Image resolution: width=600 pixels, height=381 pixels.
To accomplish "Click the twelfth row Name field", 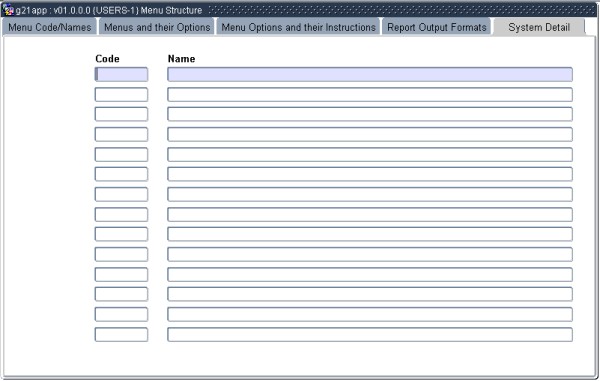I will click(x=370, y=294).
